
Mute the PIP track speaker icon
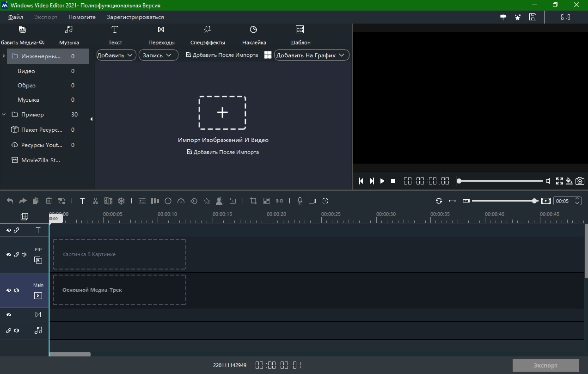pyautogui.click(x=24, y=255)
